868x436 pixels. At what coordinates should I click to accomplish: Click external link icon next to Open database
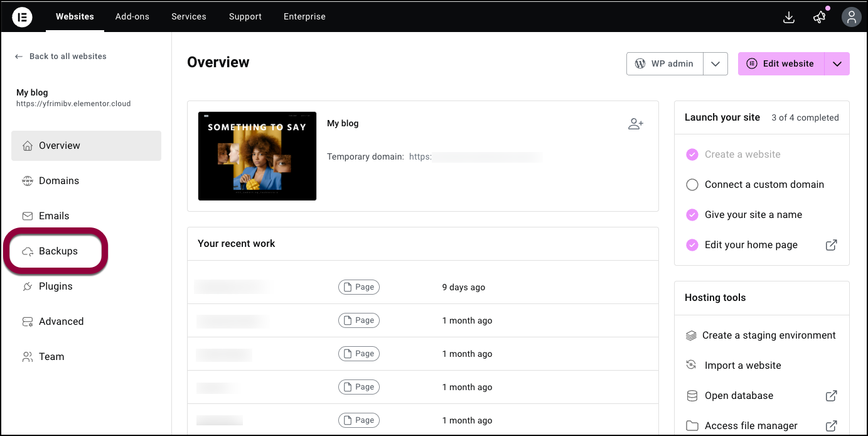pos(831,396)
